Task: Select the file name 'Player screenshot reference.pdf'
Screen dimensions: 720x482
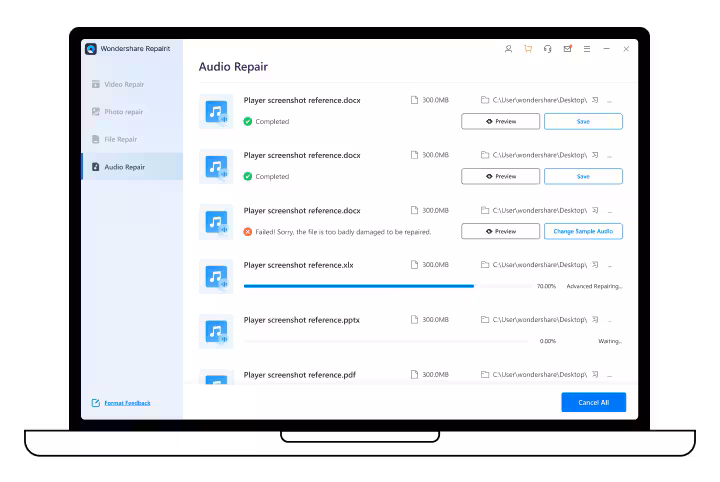Action: coord(299,375)
